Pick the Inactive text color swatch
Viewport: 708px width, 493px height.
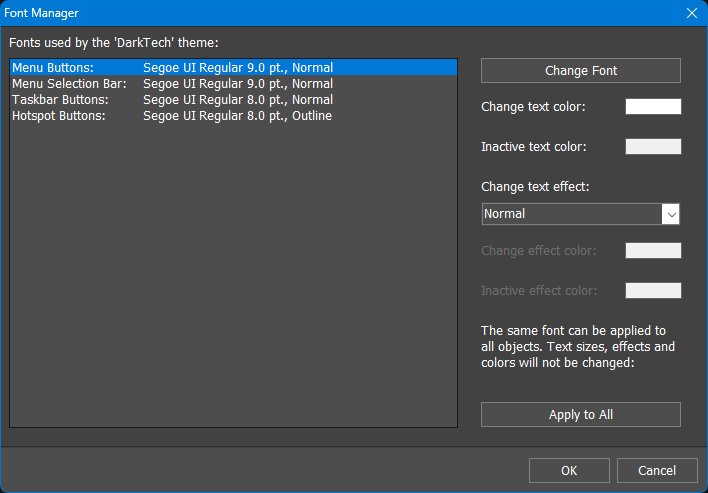[x=653, y=146]
